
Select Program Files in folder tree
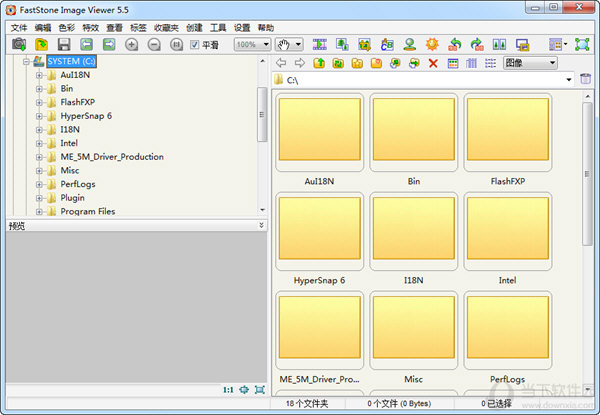pyautogui.click(x=88, y=212)
